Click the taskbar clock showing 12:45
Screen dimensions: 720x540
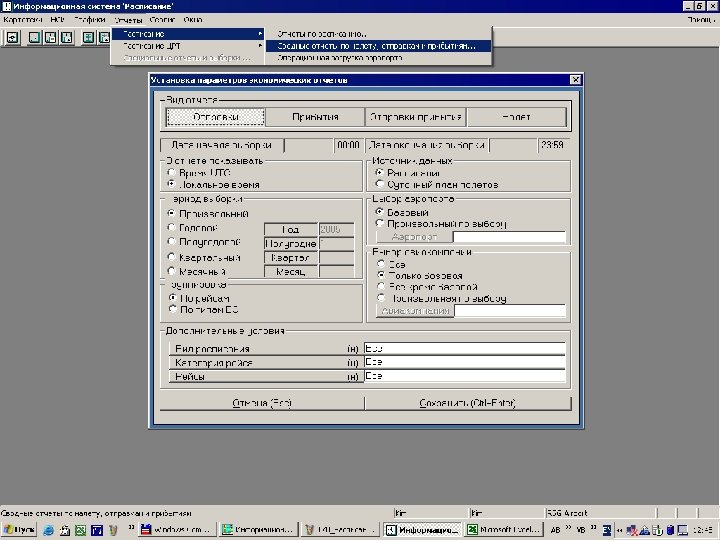(703, 530)
